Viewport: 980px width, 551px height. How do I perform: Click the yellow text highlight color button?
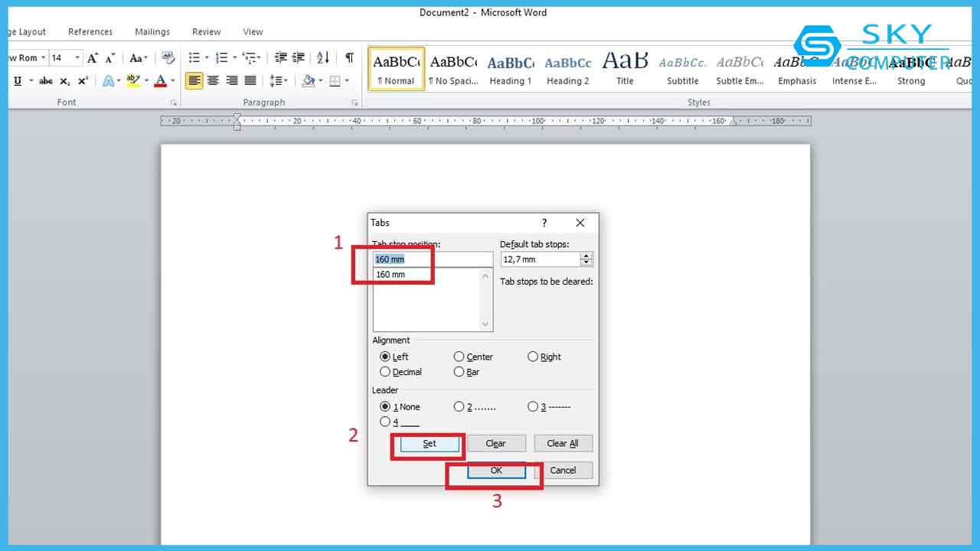pyautogui.click(x=132, y=80)
